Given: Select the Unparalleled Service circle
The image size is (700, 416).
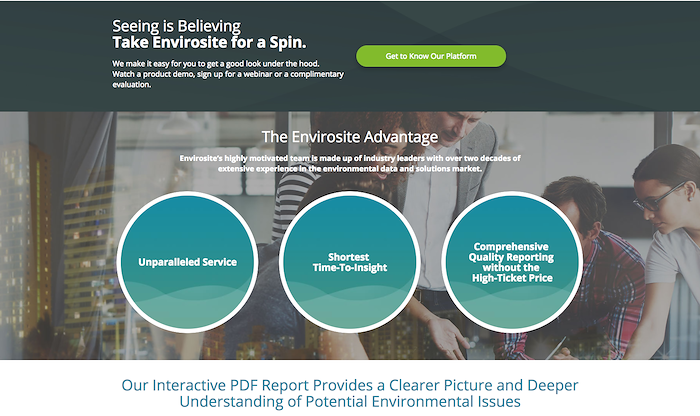Looking at the screenshot, I should coord(188,262).
